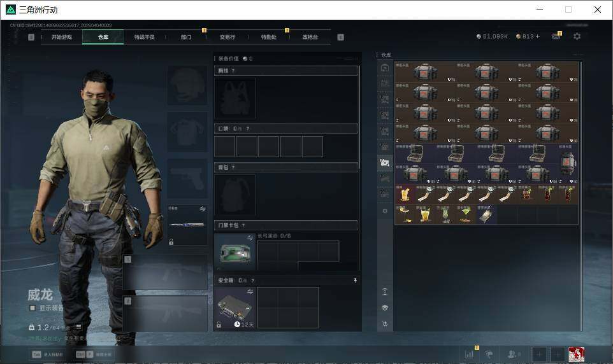Select the first open equipment case in the warehouse
The width and height of the screenshot is (613, 364).
pyautogui.click(x=415, y=153)
